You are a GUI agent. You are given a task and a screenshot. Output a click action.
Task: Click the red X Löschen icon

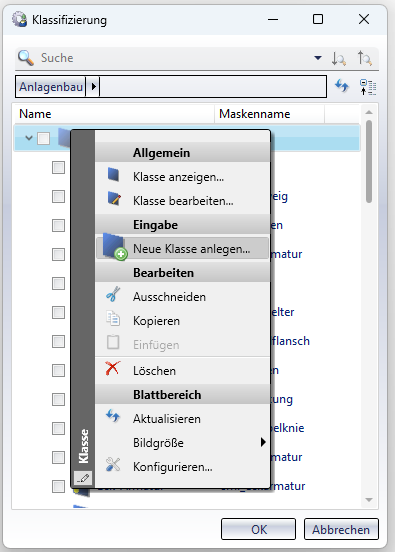point(113,368)
